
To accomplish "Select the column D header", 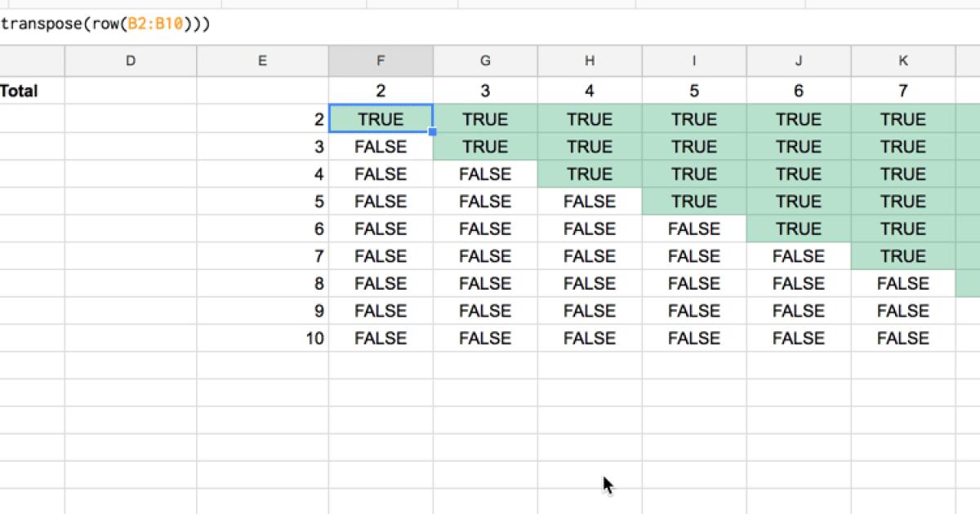I will point(131,60).
